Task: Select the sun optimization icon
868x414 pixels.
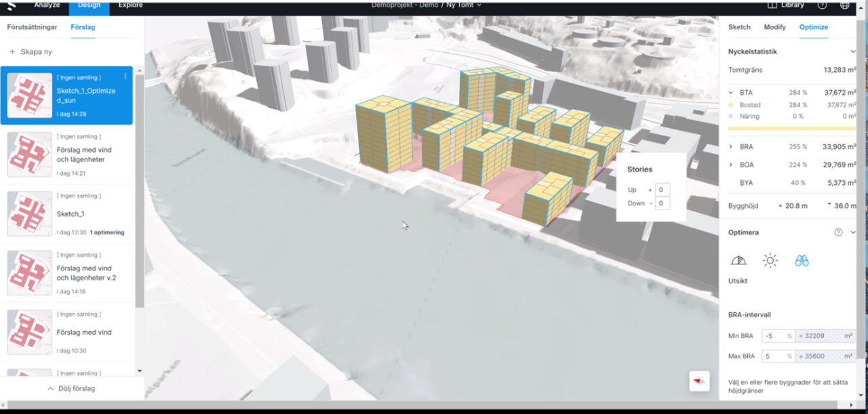Action: [770, 261]
